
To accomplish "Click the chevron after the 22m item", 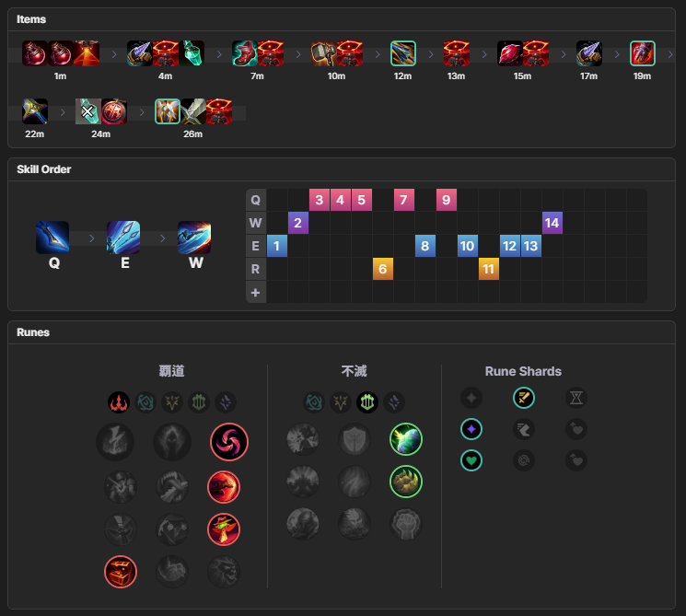I will 63,112.
